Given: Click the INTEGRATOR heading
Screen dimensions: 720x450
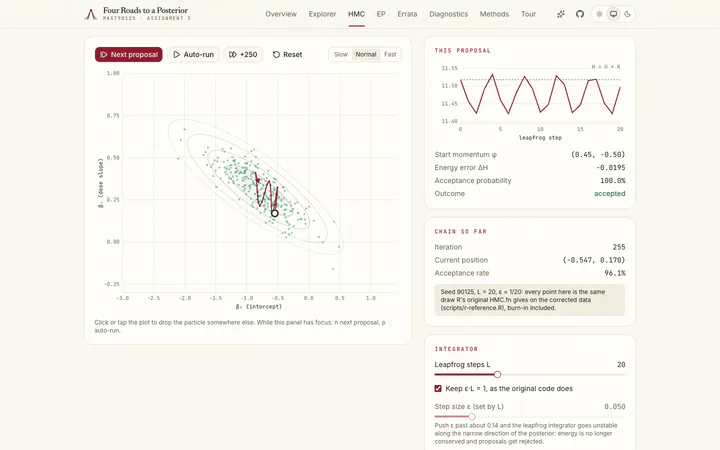Looking at the screenshot, I should pyautogui.click(x=456, y=349).
